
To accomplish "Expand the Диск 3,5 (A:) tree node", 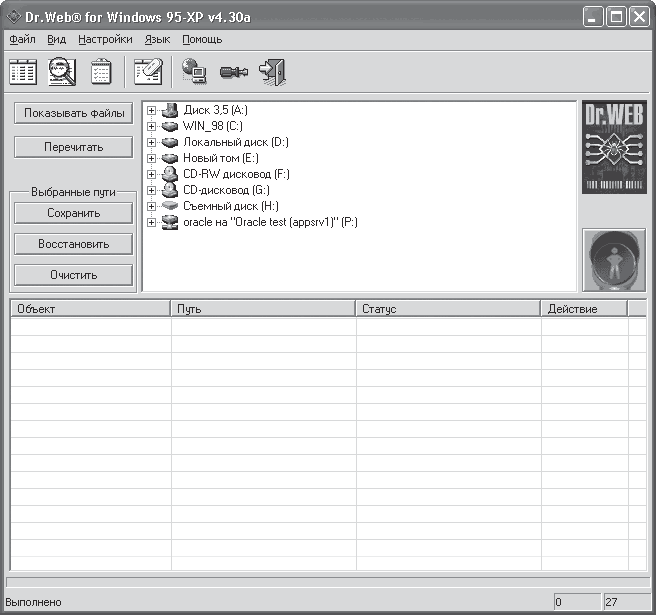I will [152, 110].
